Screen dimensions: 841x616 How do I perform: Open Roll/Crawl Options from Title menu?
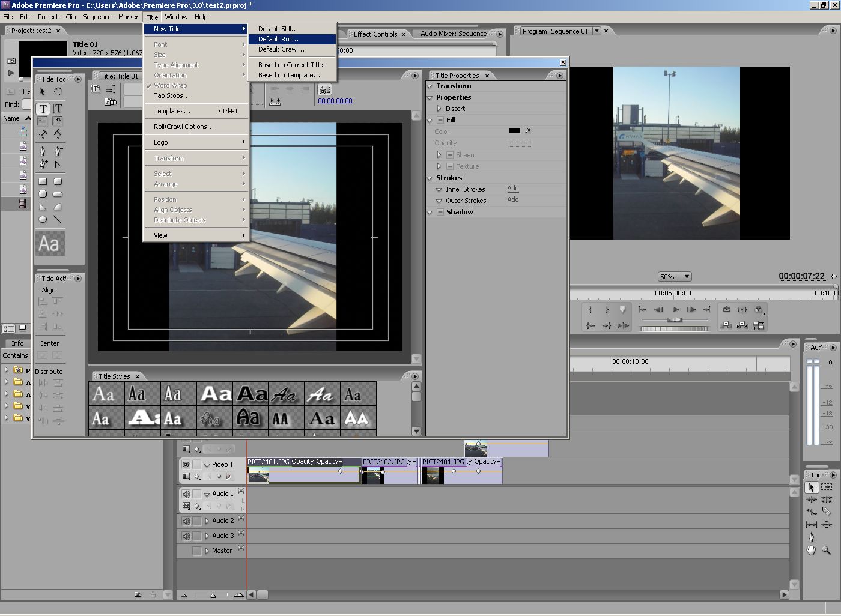point(196,127)
